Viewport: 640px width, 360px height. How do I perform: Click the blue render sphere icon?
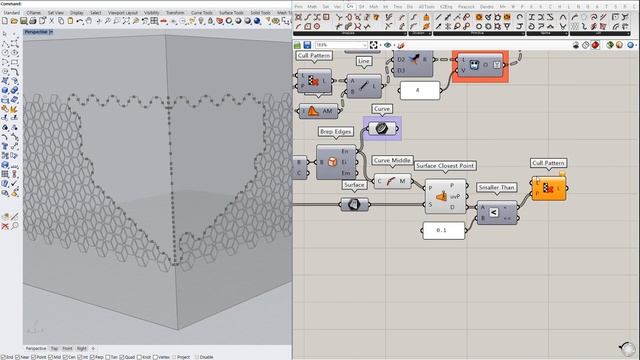point(257,21)
